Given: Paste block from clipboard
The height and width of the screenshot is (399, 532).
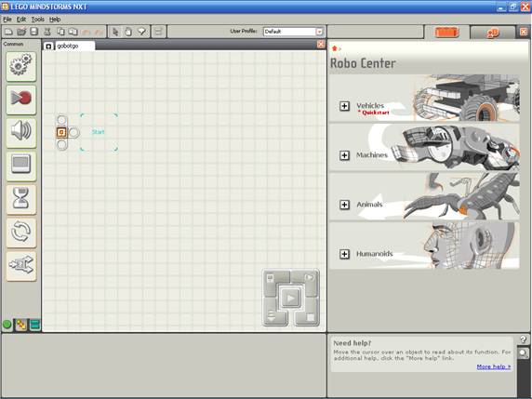Looking at the screenshot, I should (73, 32).
